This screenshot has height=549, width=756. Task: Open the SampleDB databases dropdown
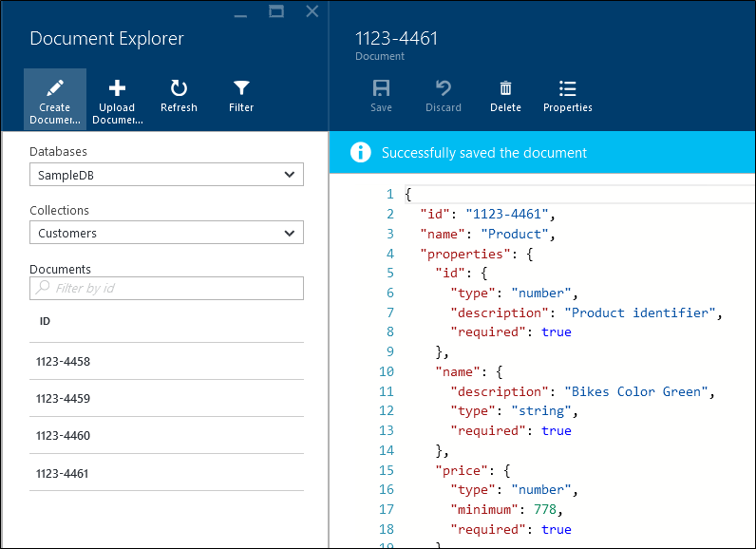pos(166,175)
